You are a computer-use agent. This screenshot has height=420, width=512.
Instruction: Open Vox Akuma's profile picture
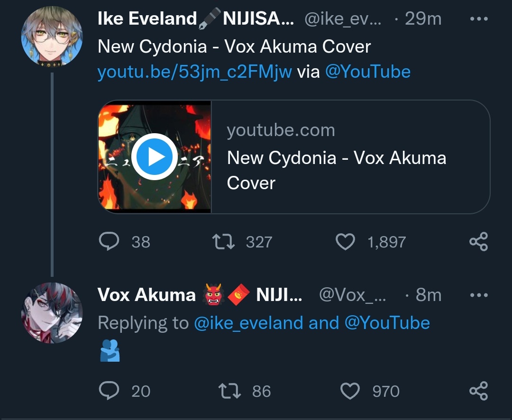point(52,313)
